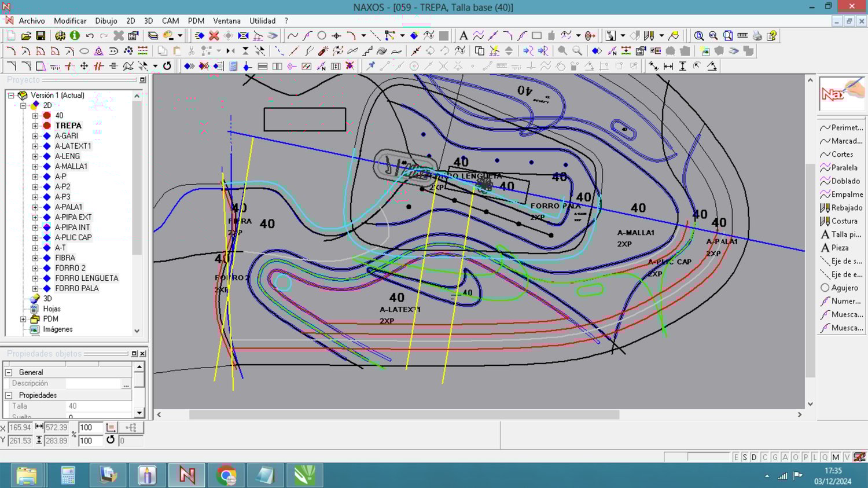Toggle the G indicator in status bar
Screen dimensions: 868x488
coord(775,457)
